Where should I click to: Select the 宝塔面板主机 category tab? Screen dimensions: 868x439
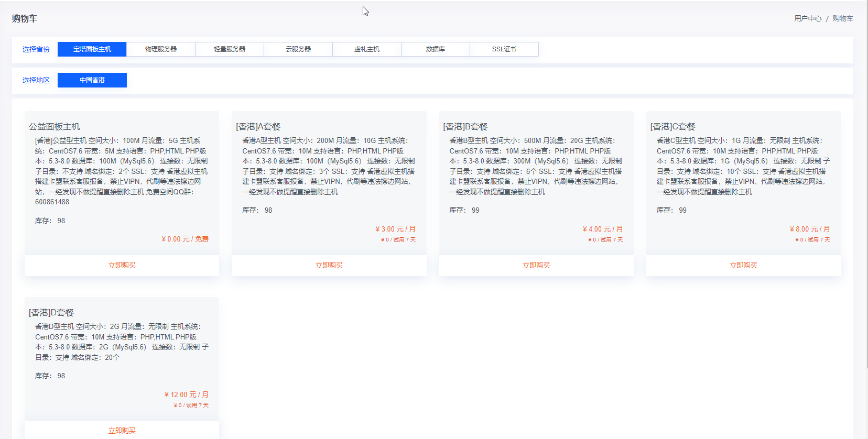point(92,49)
